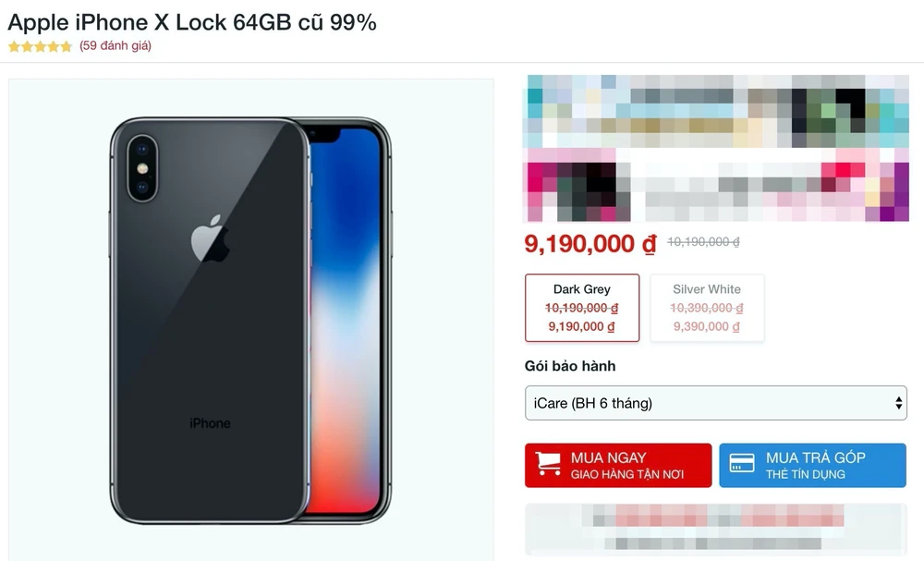Screen dimensions: 924x561
Task: Click the Apple iPhone X Lock 64GB title
Action: point(192,22)
